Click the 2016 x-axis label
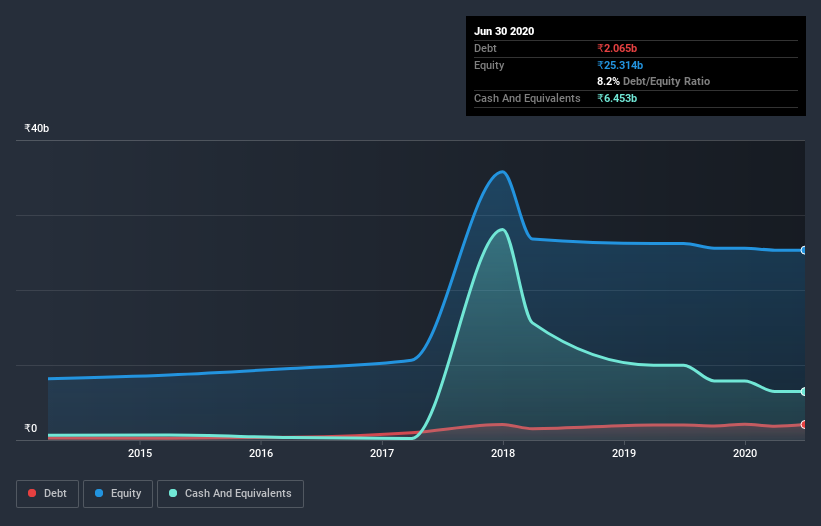 [261, 453]
